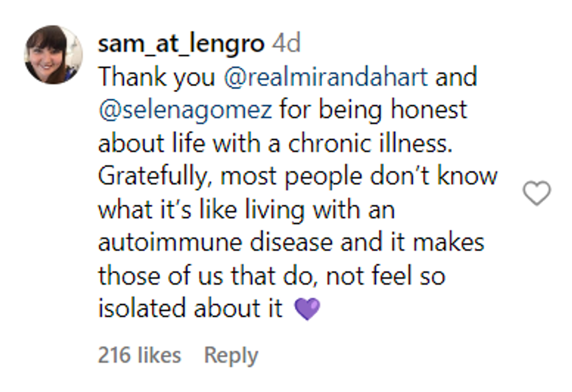Click the "Thank you" opening text
The height and width of the screenshot is (392, 572).
pyautogui.click(x=156, y=78)
